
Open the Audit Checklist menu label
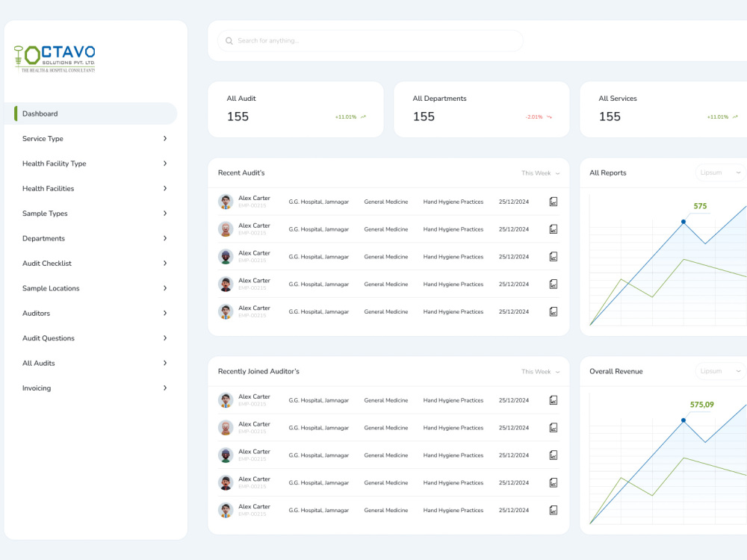46,264
